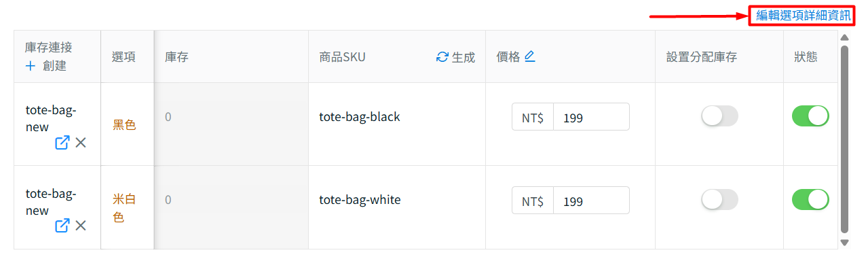Click the 庫存 field in 黑色 row
The image size is (868, 276).
(x=231, y=117)
